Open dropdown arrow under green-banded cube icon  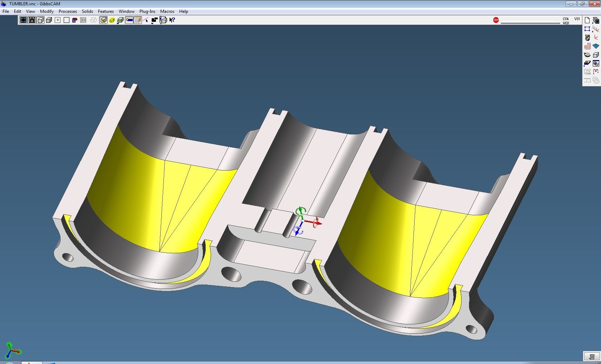point(118,23)
